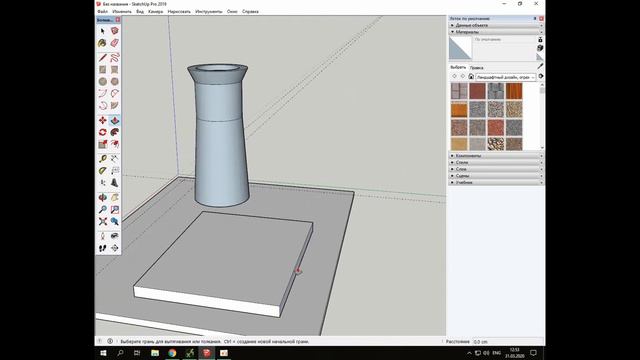
Task: Select the arrow Select tool
Action: [x=102, y=31]
